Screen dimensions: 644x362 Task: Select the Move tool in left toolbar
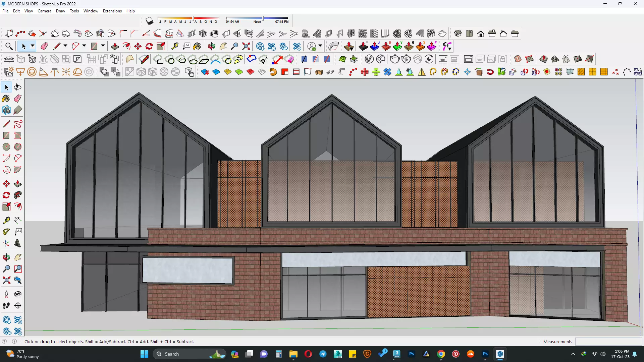[6, 184]
